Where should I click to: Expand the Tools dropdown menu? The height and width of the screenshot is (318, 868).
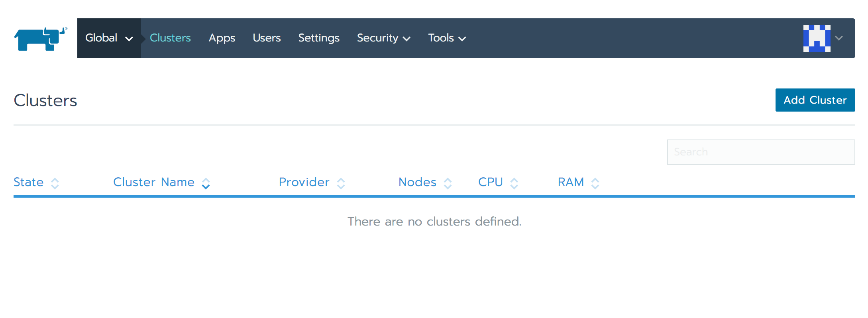[x=447, y=38]
